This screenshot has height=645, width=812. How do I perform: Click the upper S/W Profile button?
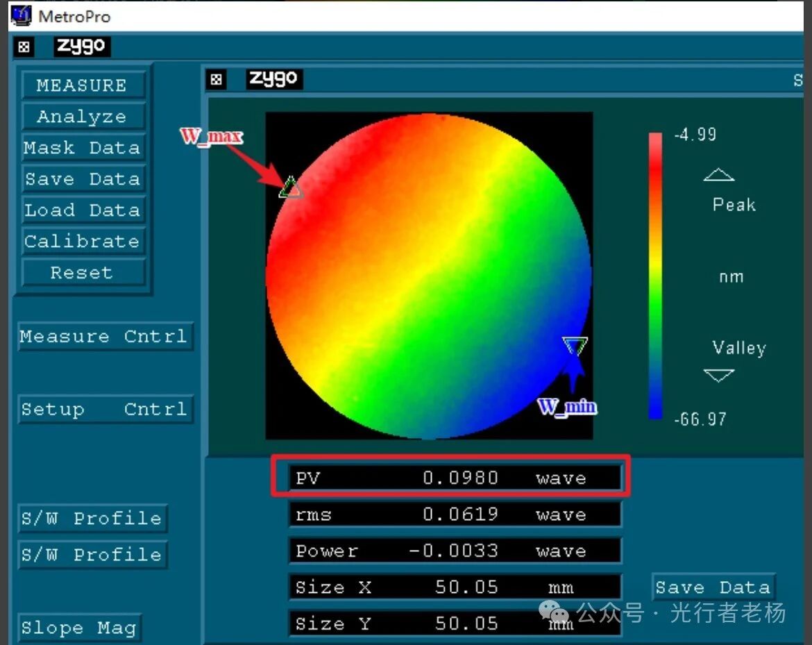91,519
